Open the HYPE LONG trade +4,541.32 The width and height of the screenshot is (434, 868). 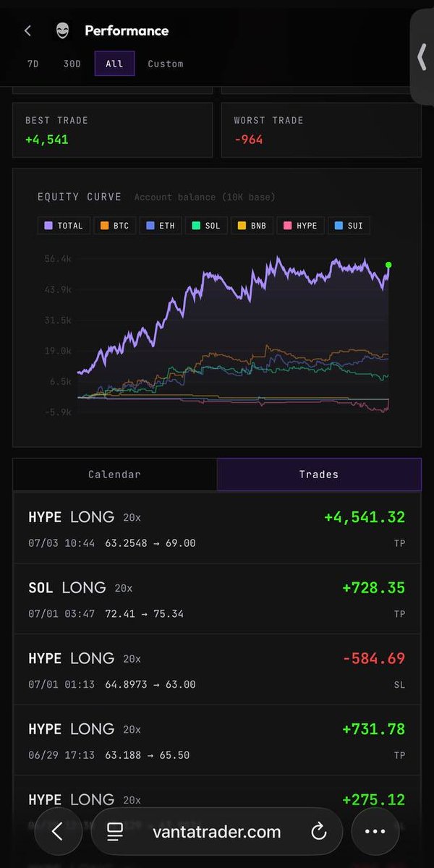[x=217, y=529]
